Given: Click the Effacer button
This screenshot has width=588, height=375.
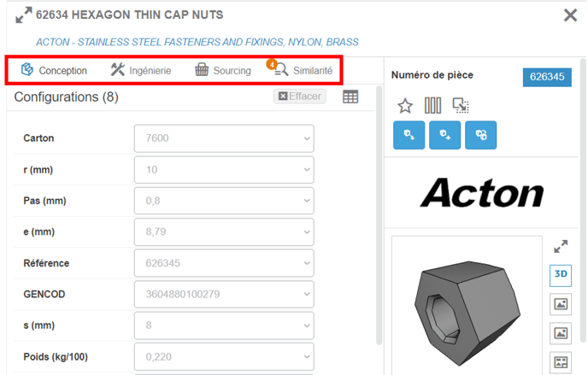Looking at the screenshot, I should pos(300,97).
